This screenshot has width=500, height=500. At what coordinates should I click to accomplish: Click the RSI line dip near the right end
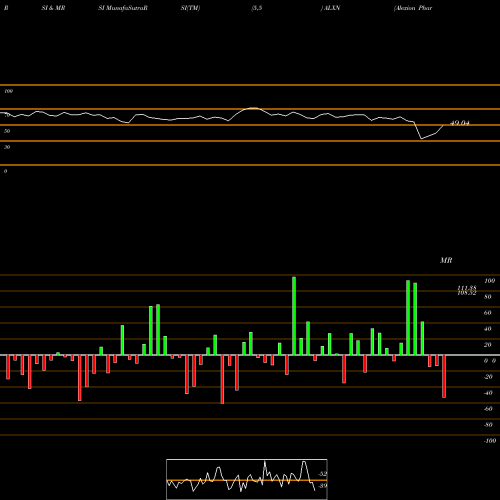pos(422,138)
